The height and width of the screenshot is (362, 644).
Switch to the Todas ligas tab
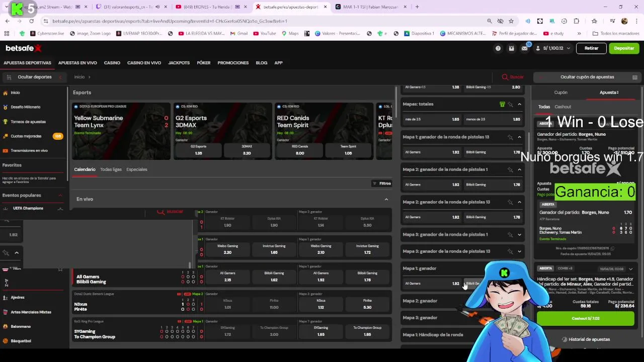coord(111,169)
